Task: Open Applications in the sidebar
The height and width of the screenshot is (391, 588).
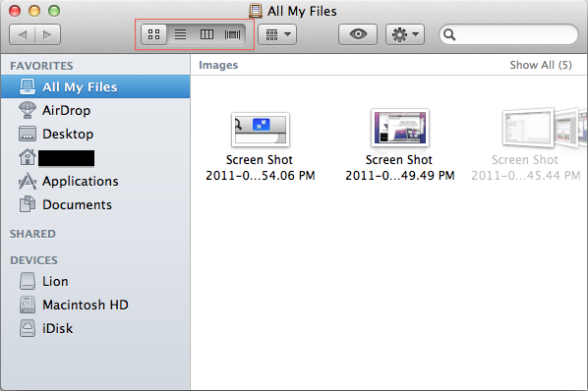Action: [x=95, y=182]
